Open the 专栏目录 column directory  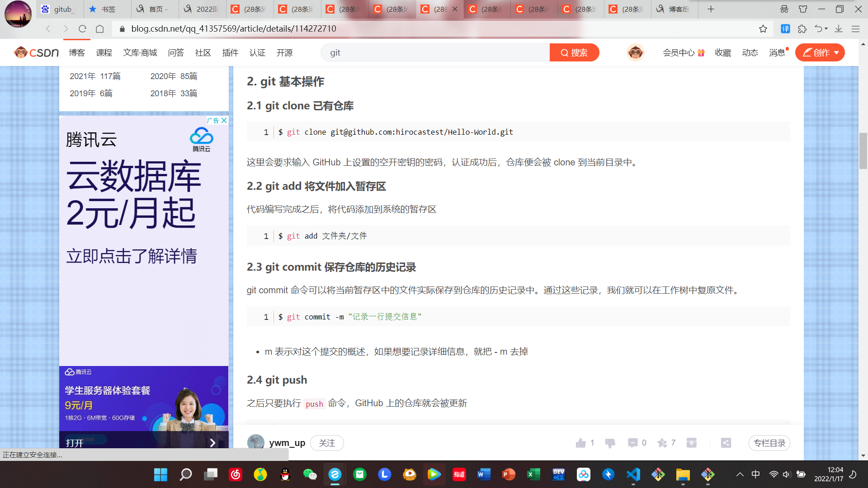(769, 443)
